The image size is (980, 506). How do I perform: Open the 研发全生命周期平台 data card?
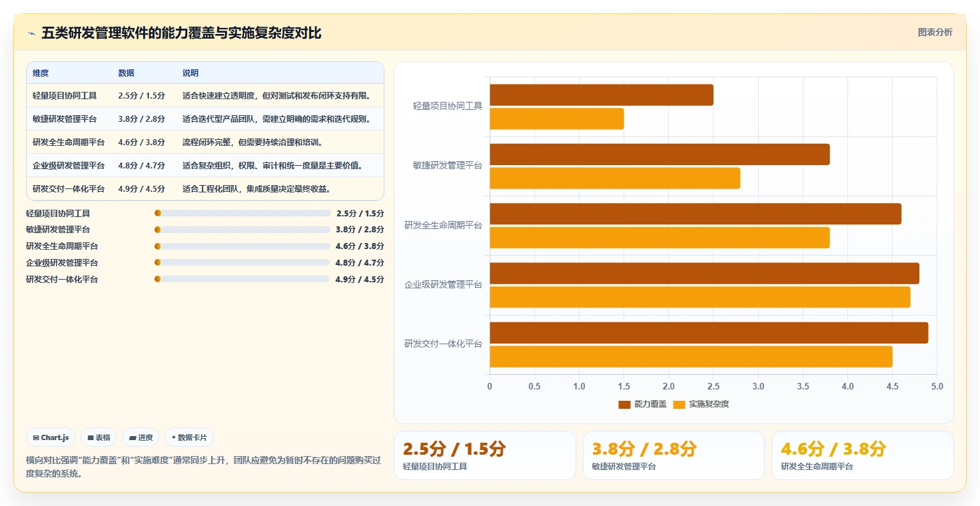[x=863, y=455]
